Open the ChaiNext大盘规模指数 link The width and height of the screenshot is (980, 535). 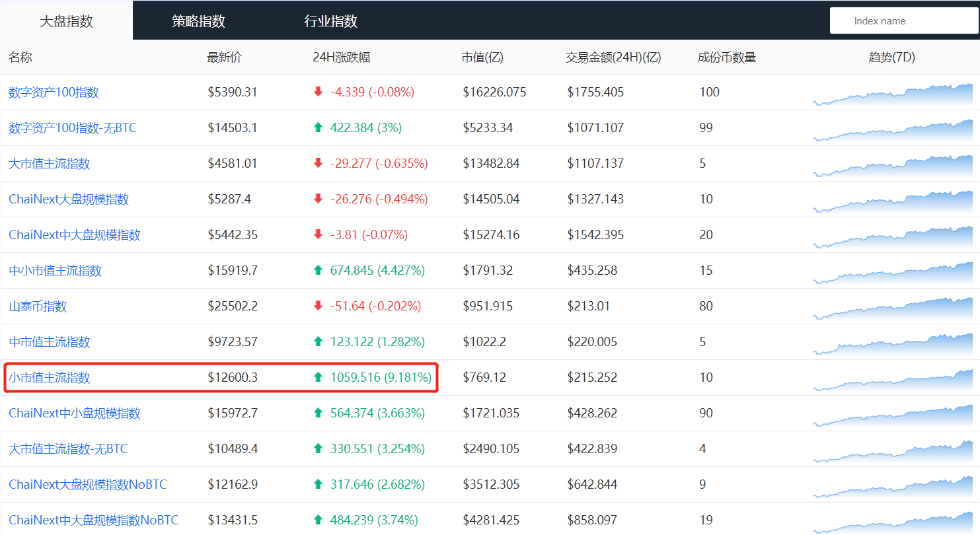(x=69, y=199)
